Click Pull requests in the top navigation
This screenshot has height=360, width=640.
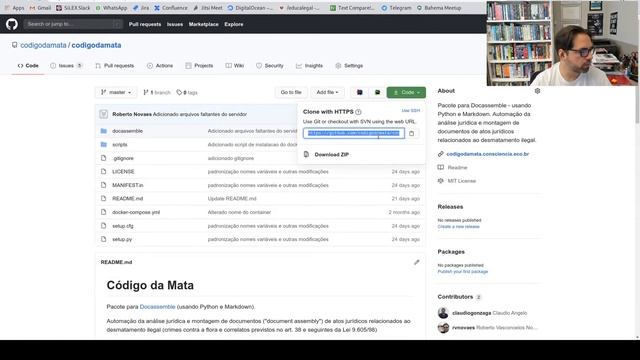point(145,24)
